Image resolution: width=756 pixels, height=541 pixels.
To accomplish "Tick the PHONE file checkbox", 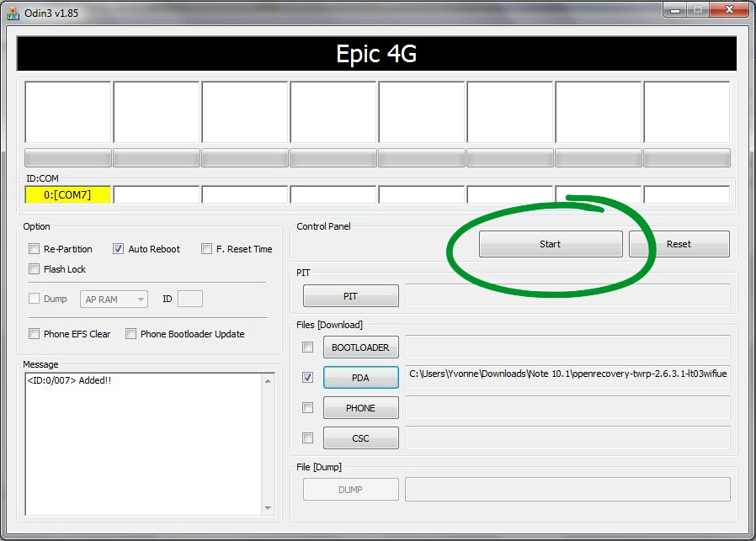I will 307,407.
